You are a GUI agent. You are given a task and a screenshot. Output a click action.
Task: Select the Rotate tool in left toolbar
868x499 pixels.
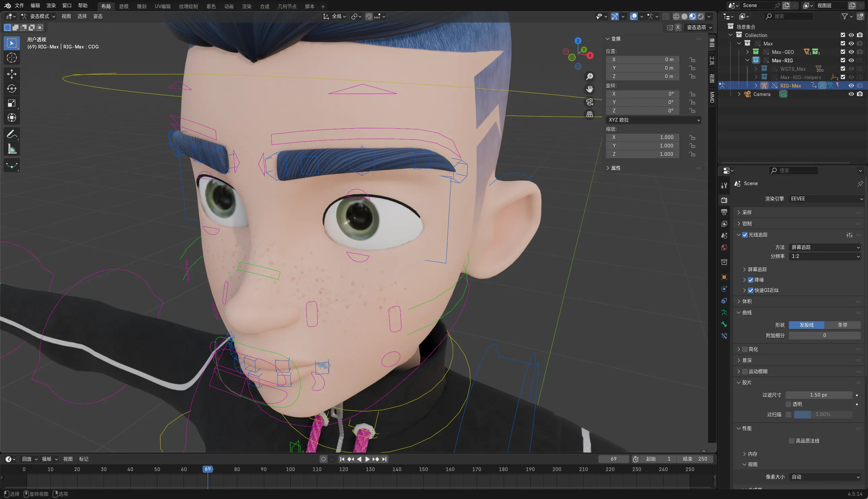(12, 89)
